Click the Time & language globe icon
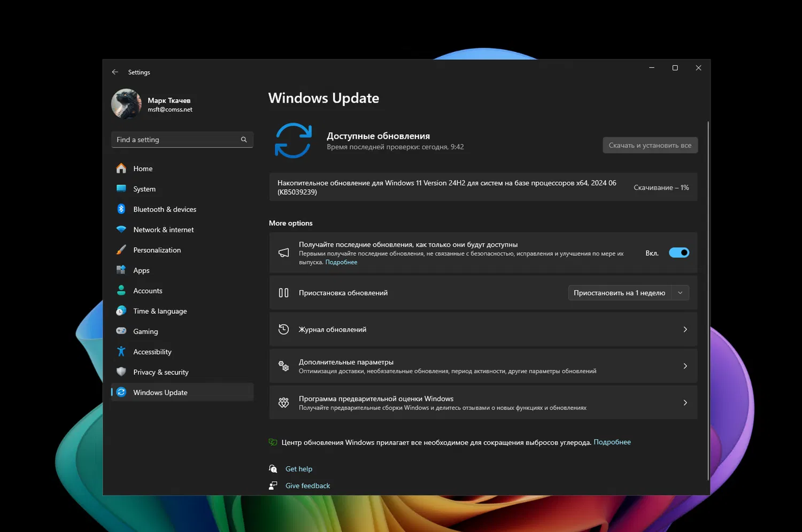 point(121,311)
